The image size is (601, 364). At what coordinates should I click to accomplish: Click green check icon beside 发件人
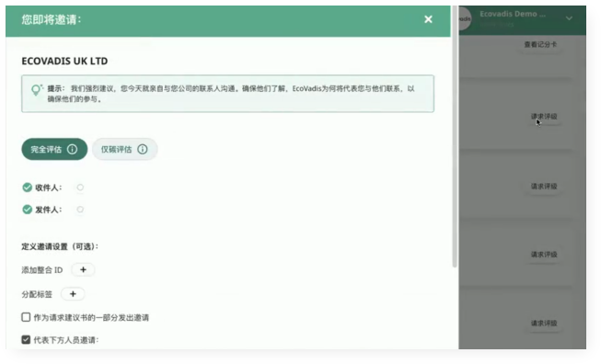(x=27, y=210)
